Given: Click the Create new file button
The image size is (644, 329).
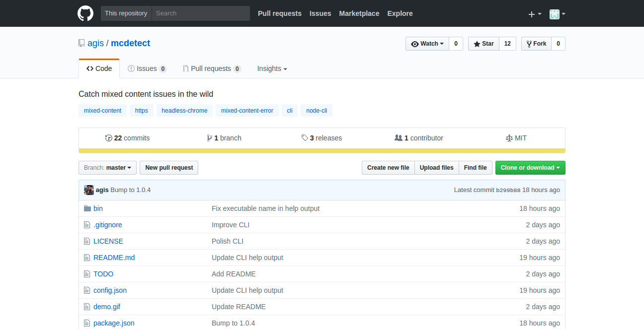Looking at the screenshot, I should [388, 168].
